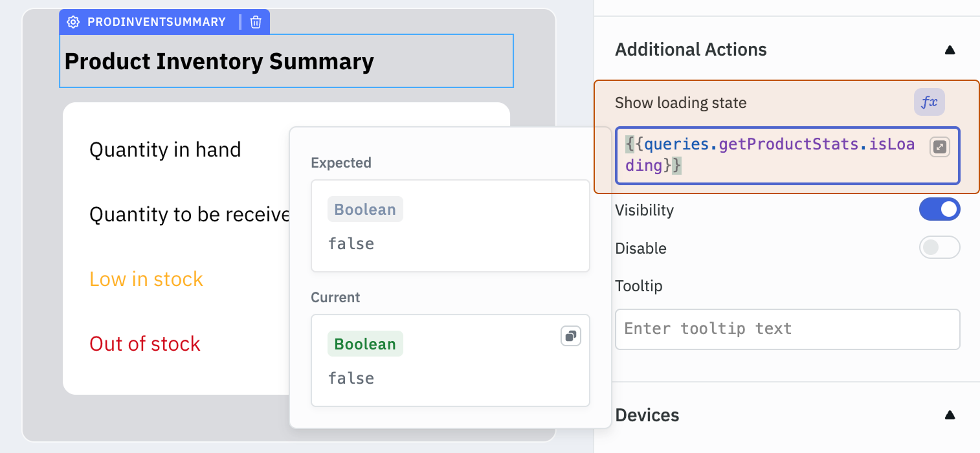Click the green Boolean badge under Current
This screenshot has width=980, height=453.
(x=365, y=344)
